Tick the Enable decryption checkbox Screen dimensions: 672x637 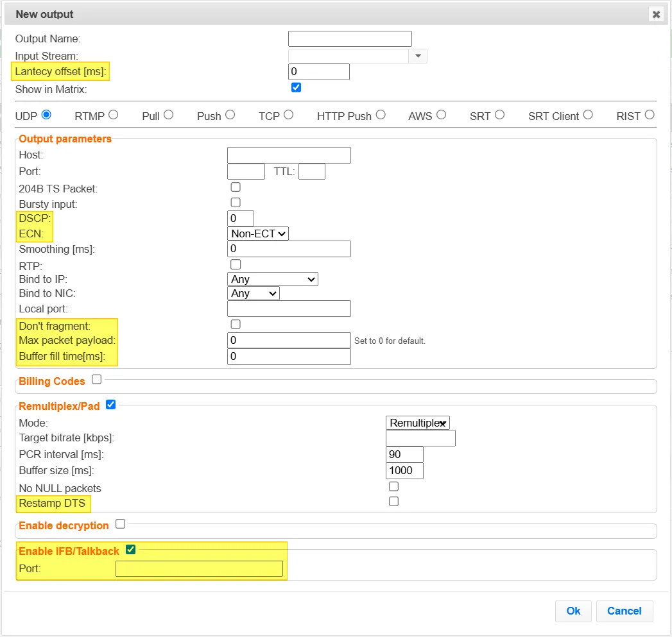121,524
